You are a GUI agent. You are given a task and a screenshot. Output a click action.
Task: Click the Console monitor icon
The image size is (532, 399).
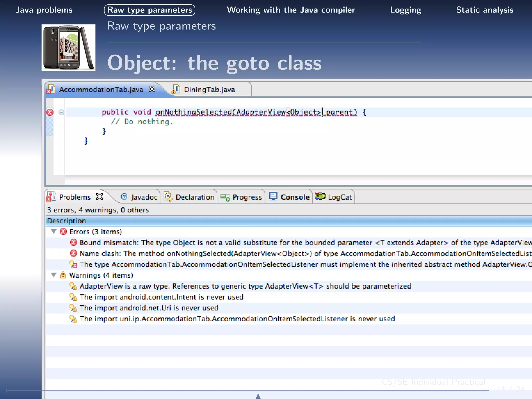click(273, 196)
